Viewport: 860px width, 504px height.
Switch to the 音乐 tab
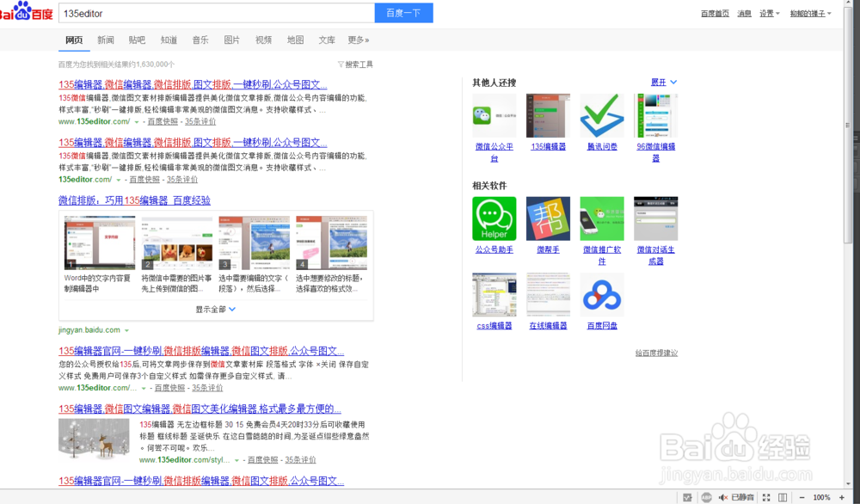click(x=200, y=40)
